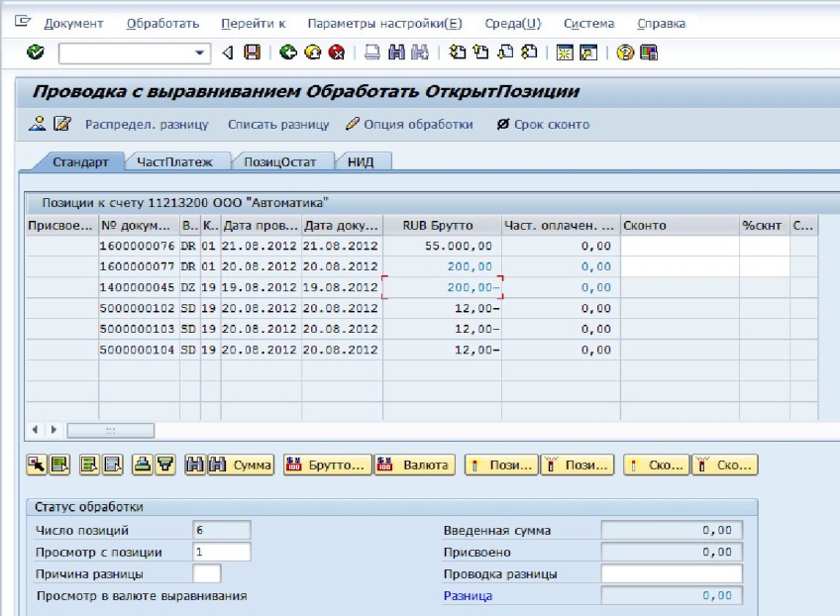Click the Print icon in the toolbar
Viewport: 840px width, 616px height.
point(371,52)
